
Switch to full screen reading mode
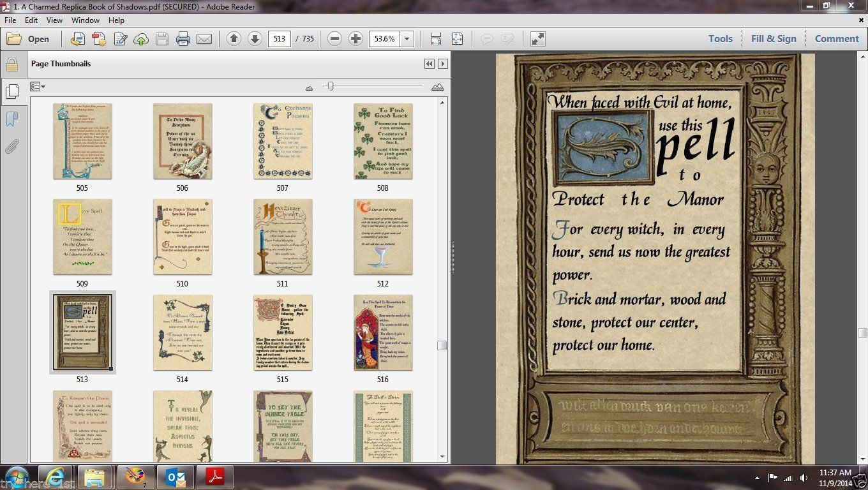click(537, 38)
